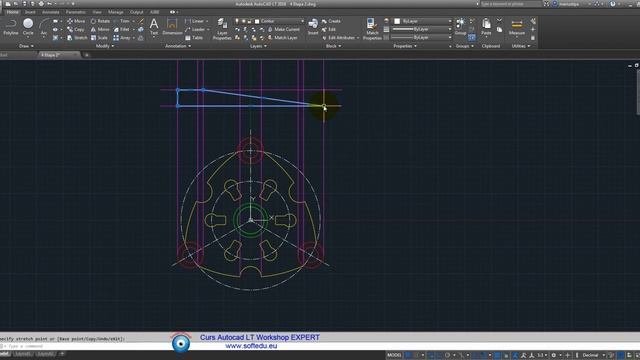640x360 pixels.
Task: Click the Array tool
Action: (x=122, y=38)
